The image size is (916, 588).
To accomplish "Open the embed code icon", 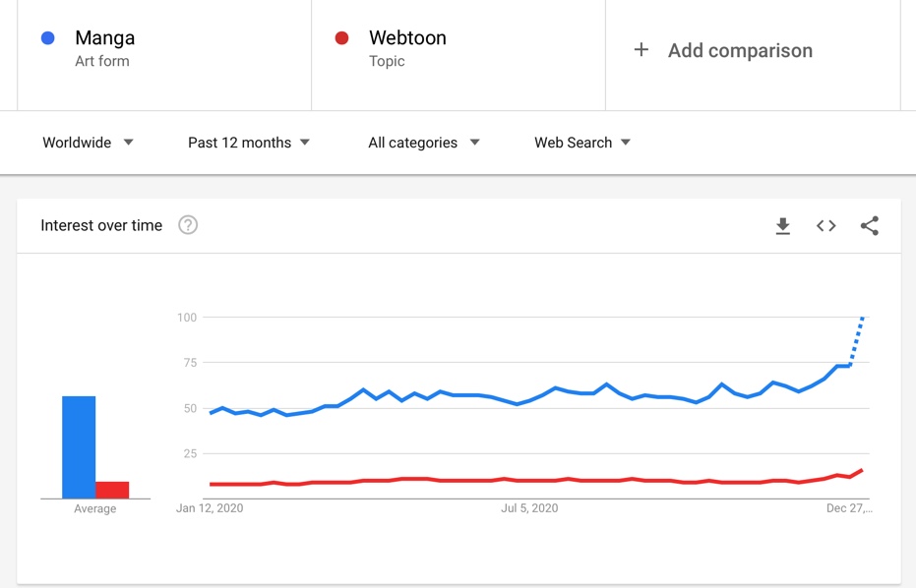I will coord(826,226).
